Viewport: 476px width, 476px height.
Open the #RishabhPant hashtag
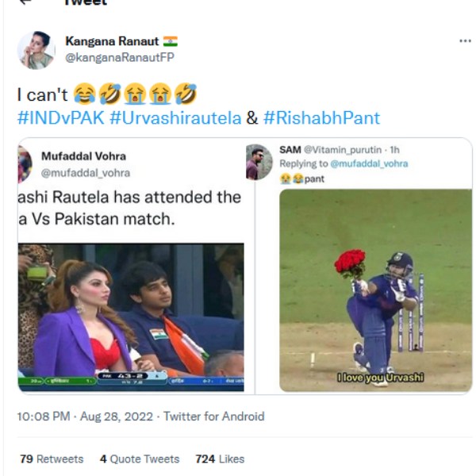coord(321,118)
